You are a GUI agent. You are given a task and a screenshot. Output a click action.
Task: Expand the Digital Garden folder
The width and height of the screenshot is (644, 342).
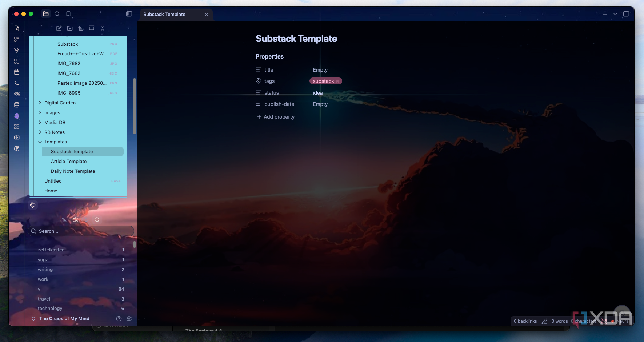pyautogui.click(x=40, y=103)
